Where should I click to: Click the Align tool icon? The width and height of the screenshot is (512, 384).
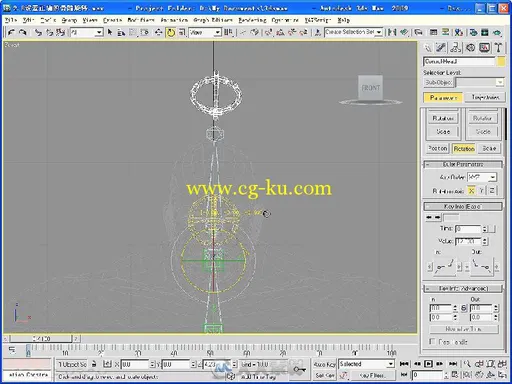tap(404, 32)
